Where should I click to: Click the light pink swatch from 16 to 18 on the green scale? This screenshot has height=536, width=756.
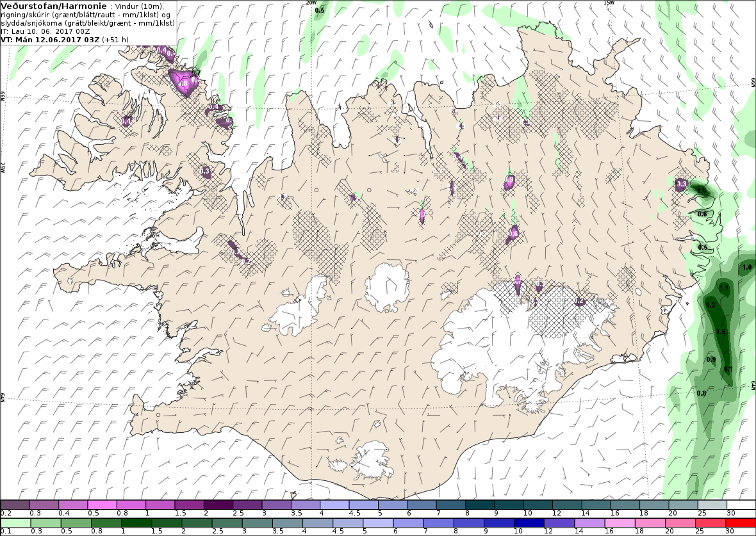(x=620, y=523)
